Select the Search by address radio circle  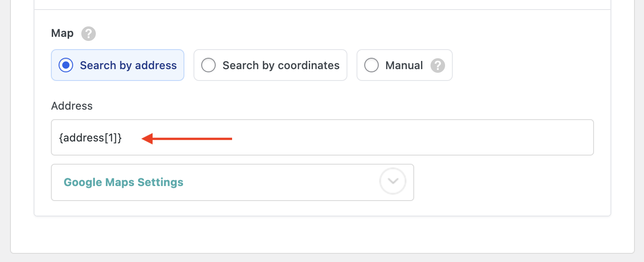point(66,65)
